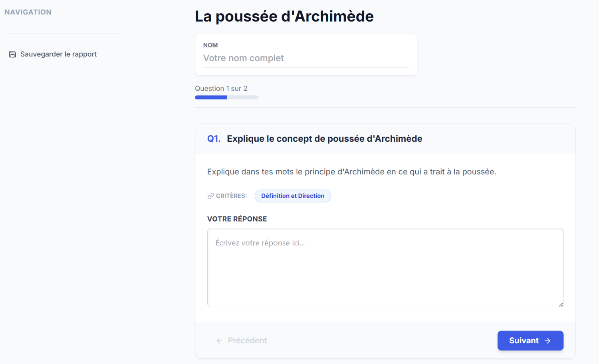The image size is (599, 364).
Task: Click the right arrow icon in Suivant
Action: pos(547,341)
